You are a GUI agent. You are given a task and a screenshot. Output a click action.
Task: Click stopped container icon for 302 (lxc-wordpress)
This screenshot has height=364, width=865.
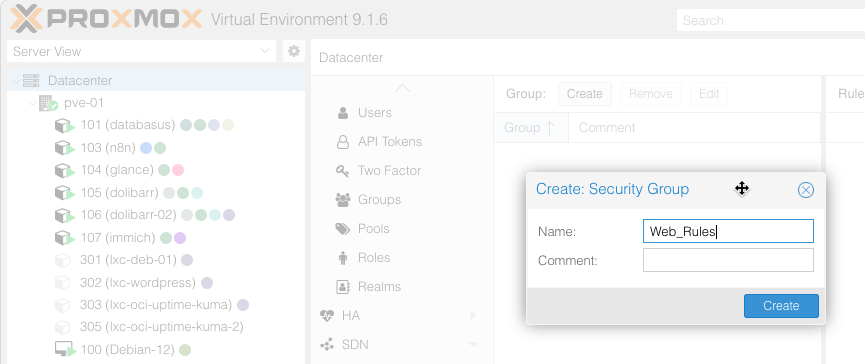click(x=63, y=283)
